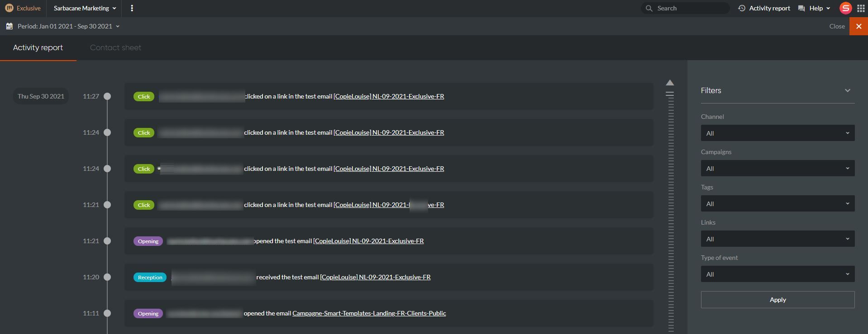Open the Type of event dropdown

[x=777, y=274]
